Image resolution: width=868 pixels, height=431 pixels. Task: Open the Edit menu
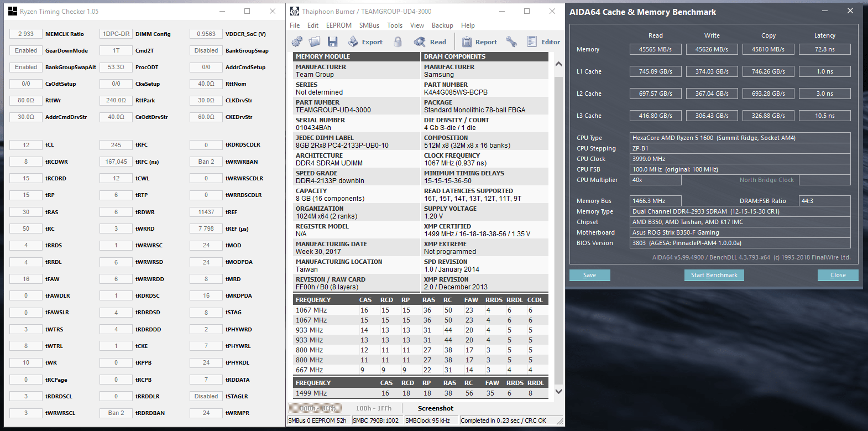click(313, 25)
